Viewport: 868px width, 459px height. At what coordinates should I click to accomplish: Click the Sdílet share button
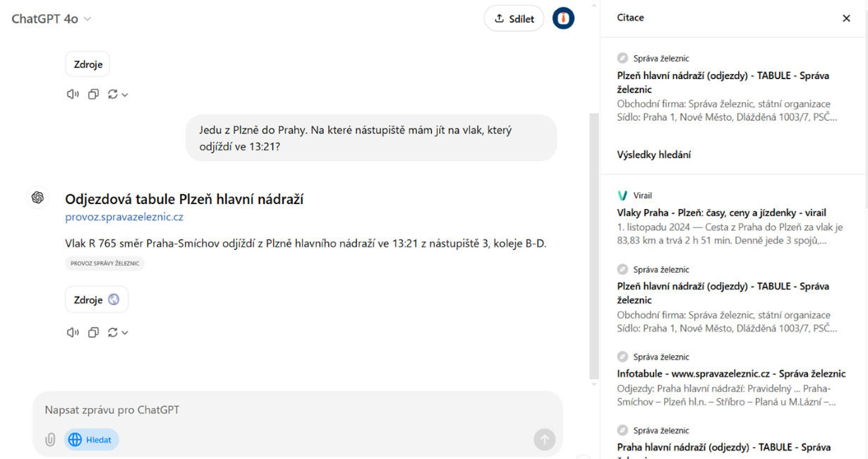click(514, 19)
